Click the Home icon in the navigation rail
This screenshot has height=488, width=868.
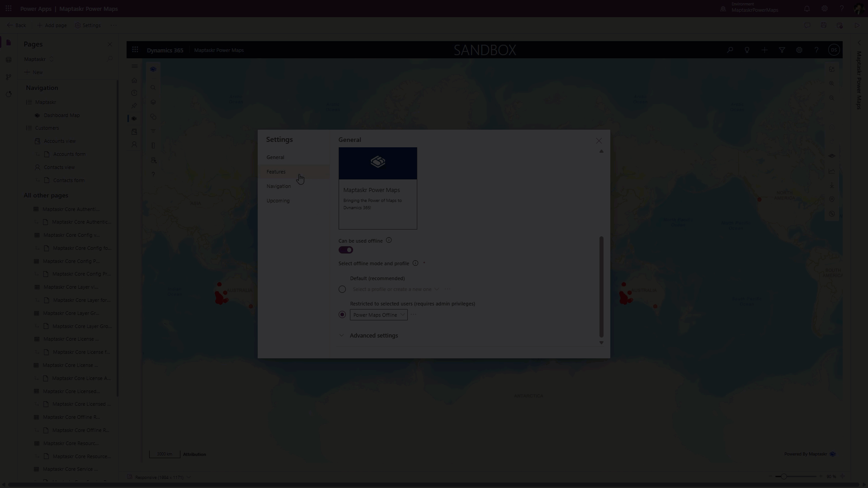pos(134,81)
